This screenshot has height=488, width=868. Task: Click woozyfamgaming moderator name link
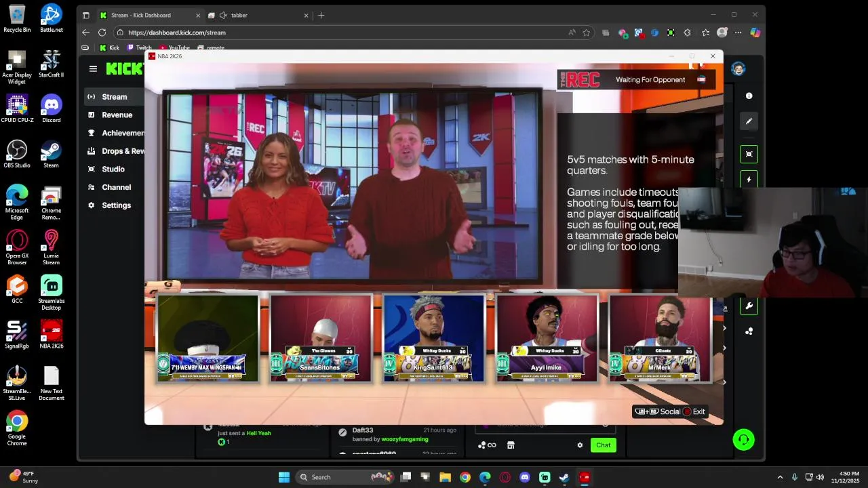405,439
